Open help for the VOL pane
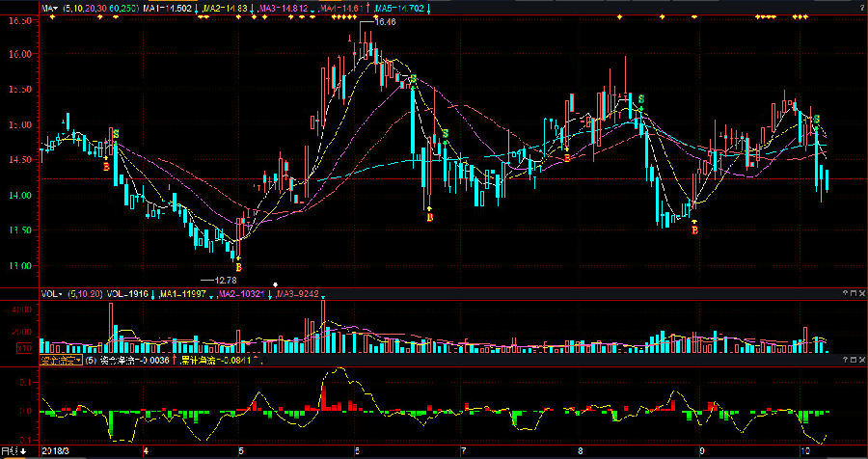 point(845,293)
